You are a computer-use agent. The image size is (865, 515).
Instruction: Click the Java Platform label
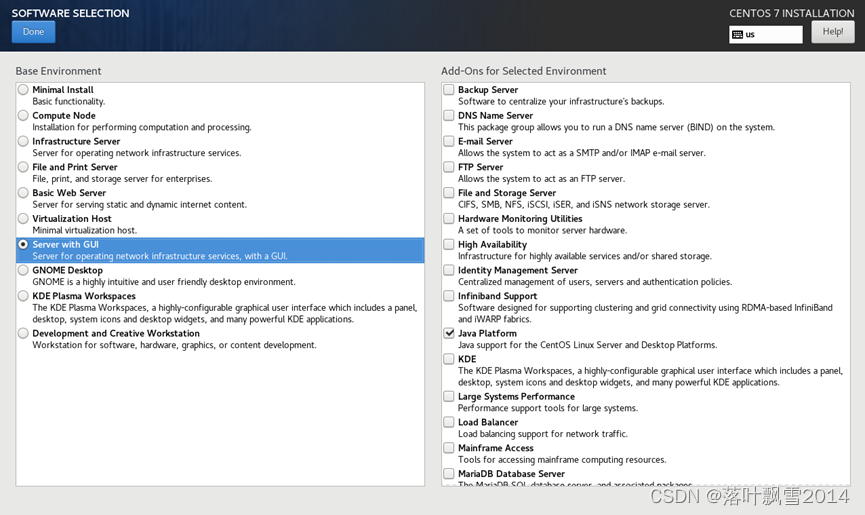pyautogui.click(x=488, y=333)
